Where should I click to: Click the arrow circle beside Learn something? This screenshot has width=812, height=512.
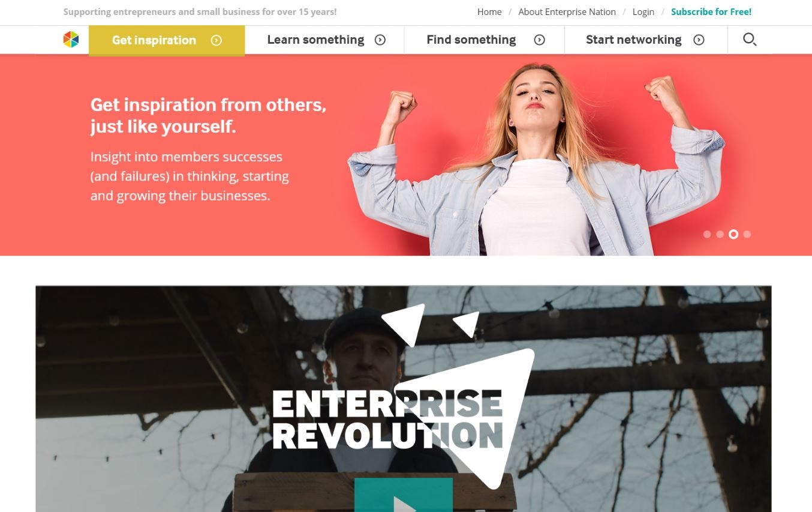380,40
